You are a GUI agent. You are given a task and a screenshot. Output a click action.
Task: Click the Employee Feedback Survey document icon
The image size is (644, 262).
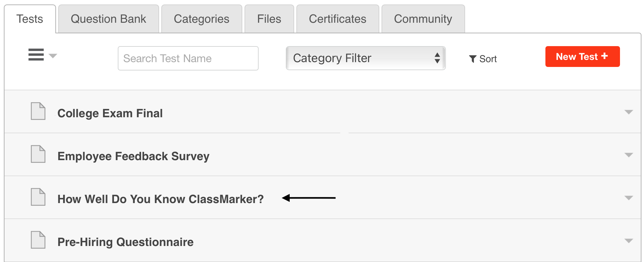38,154
